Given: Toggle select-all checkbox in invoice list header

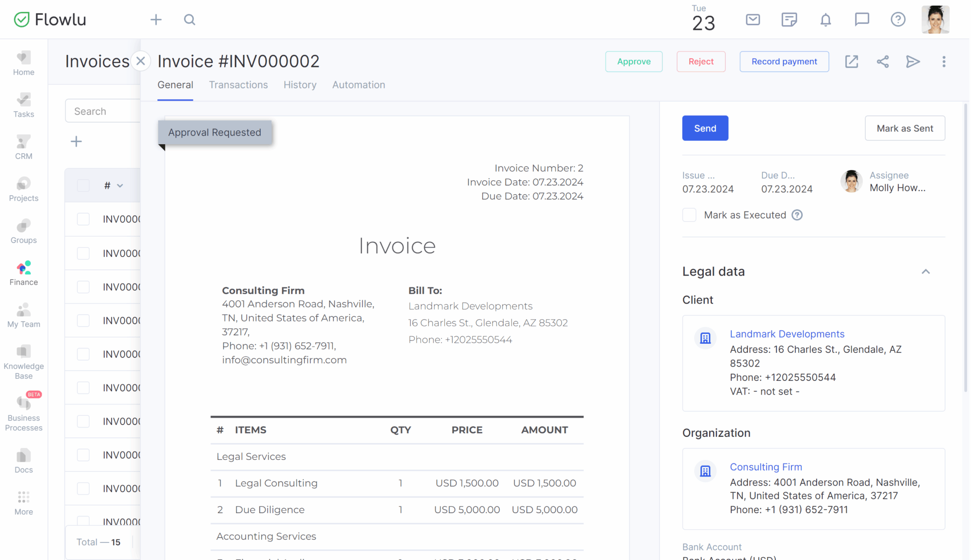Looking at the screenshot, I should (83, 185).
